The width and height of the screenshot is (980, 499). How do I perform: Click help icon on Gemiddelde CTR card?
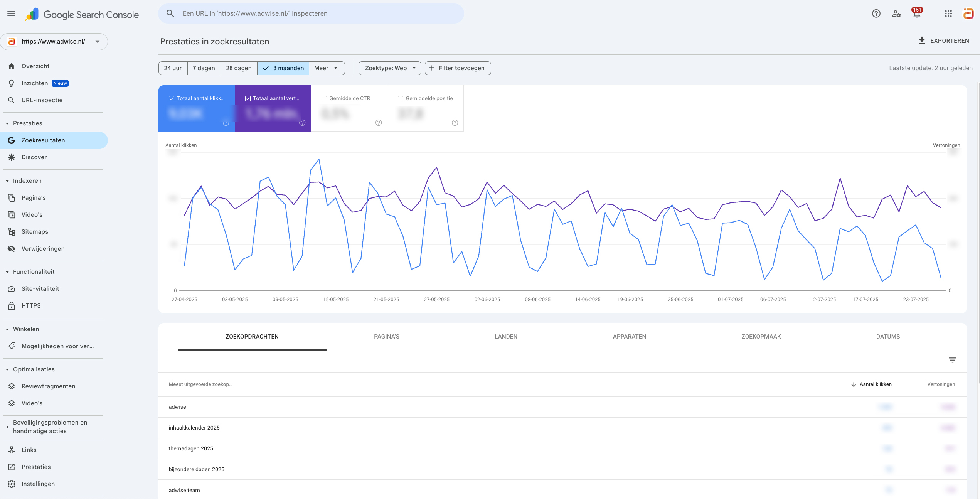[379, 123]
